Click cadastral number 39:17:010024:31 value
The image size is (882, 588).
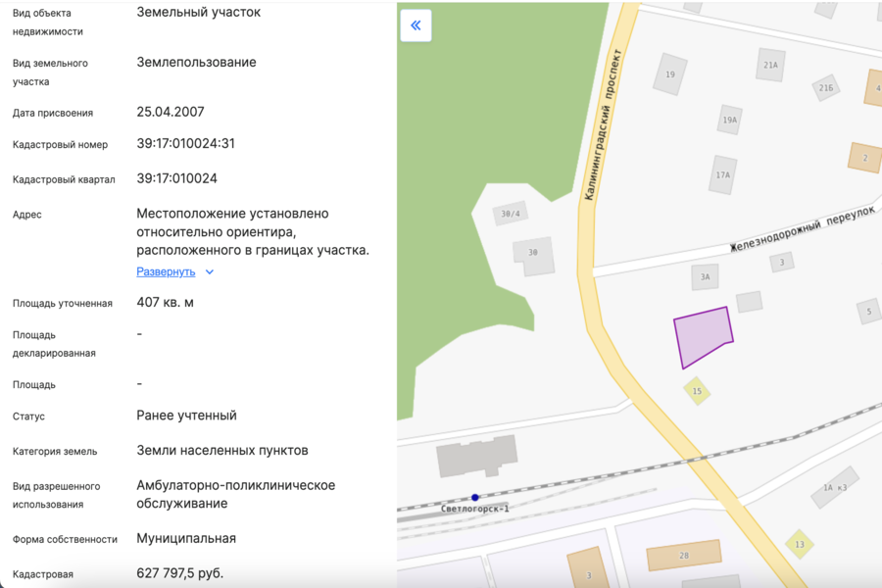[186, 144]
